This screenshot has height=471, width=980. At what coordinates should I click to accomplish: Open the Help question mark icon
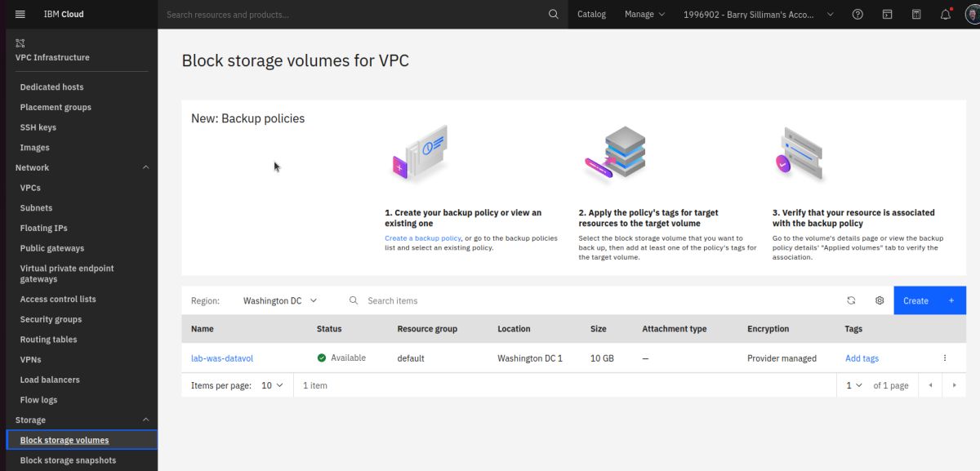(x=857, y=14)
